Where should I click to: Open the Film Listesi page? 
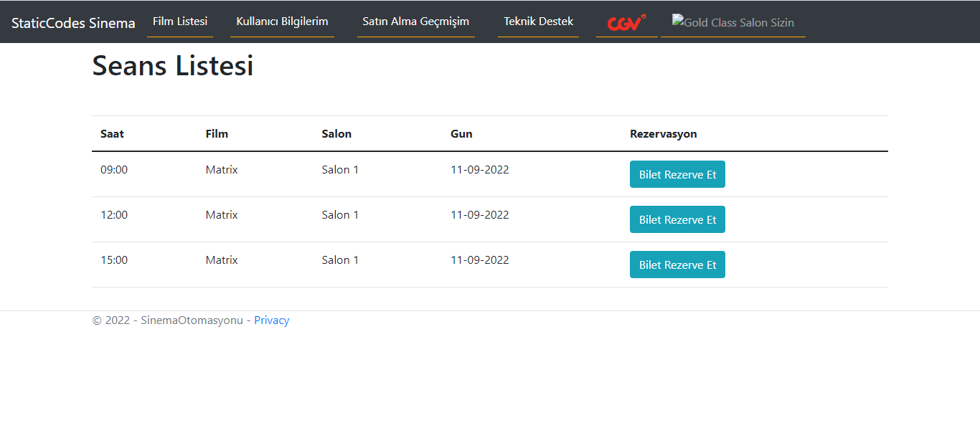click(180, 21)
